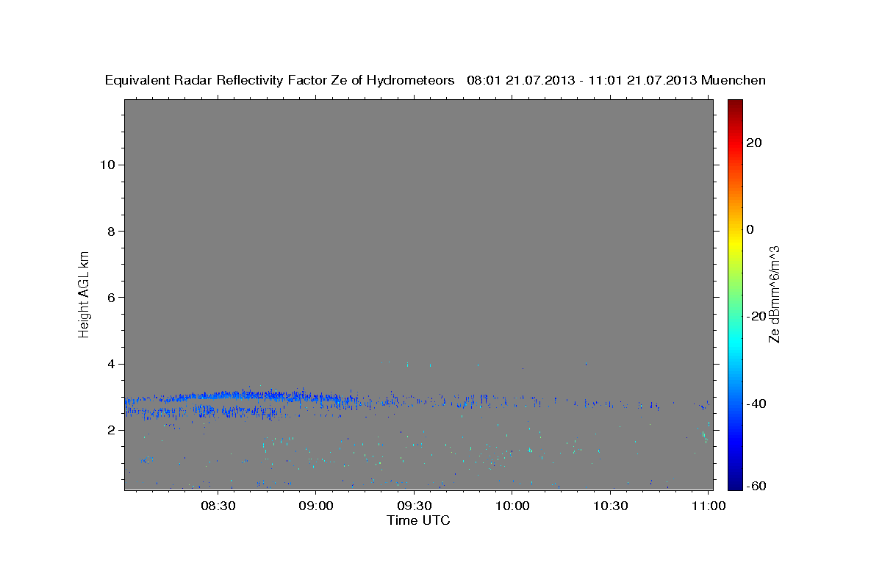The height and width of the screenshot is (588, 882).
Task: Click the 11:00 time tick label
Action: tap(708, 506)
